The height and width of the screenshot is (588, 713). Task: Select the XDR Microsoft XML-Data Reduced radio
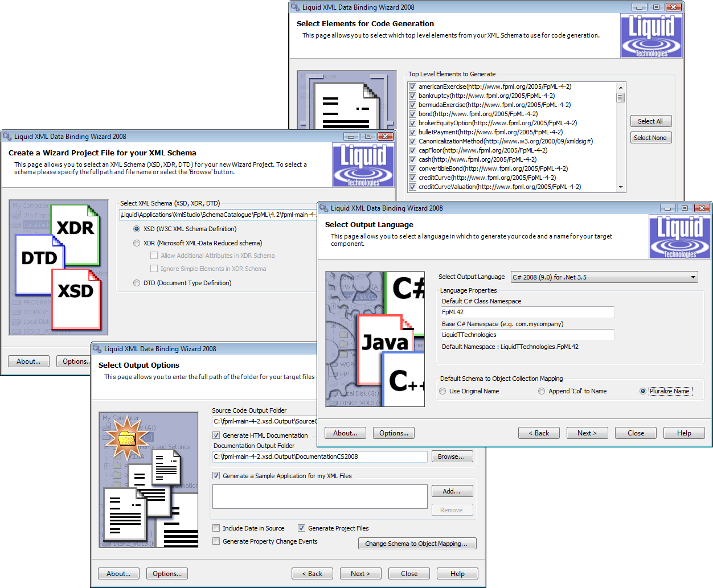click(x=137, y=243)
